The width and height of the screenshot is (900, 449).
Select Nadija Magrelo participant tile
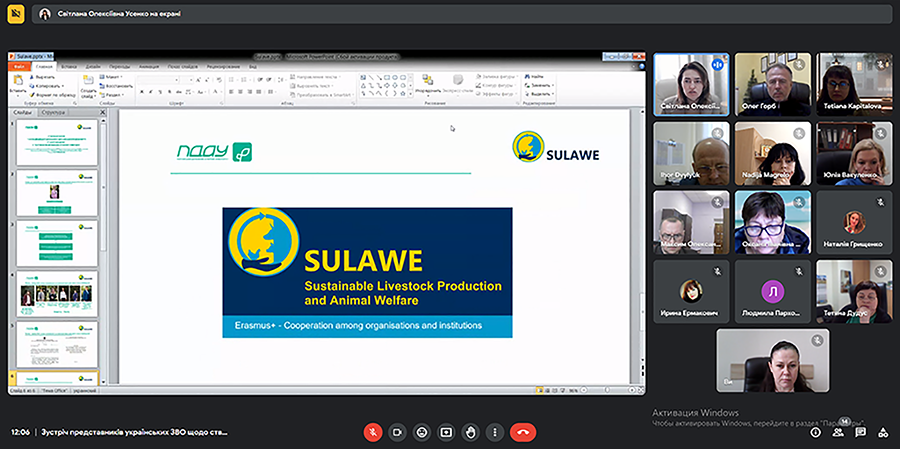[x=773, y=153]
